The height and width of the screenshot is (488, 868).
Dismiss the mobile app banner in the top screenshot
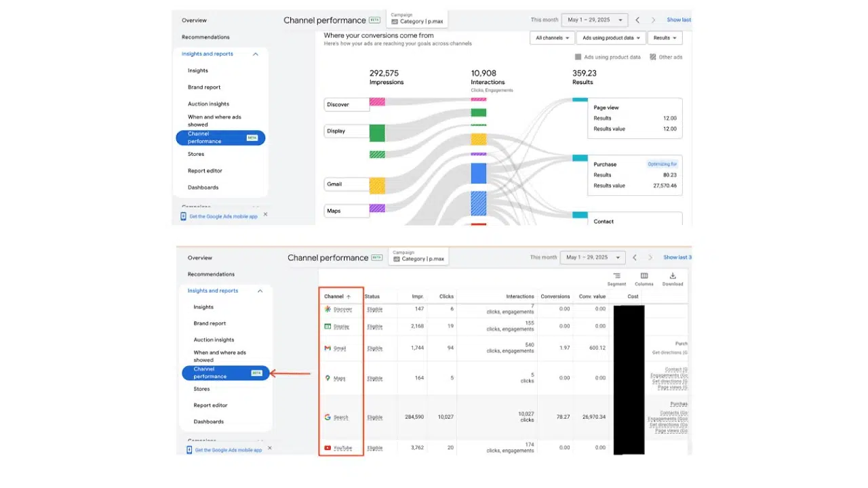[x=265, y=214]
